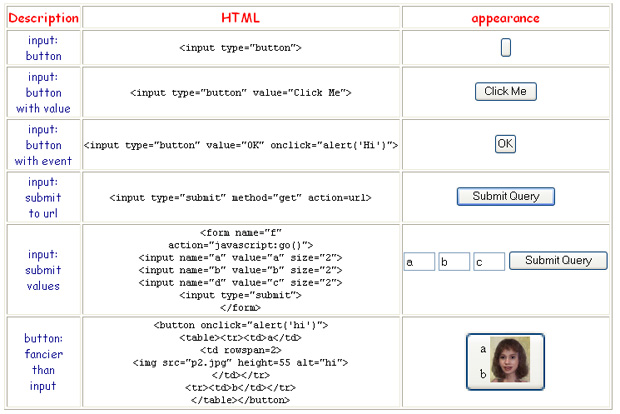Viewport: 620px width, 414px height.
Task: Click the code containing onclick="alert('Hi')"
Action: pos(241,145)
